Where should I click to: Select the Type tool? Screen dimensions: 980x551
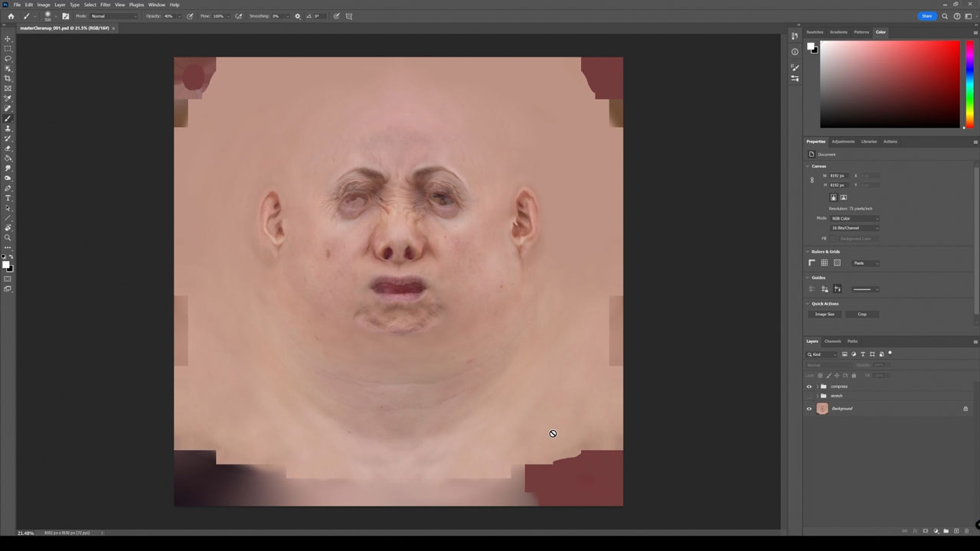coord(8,198)
